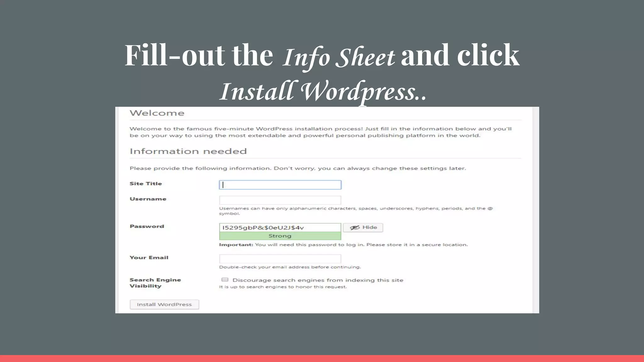The image size is (644, 362).
Task: Click the Search Engine Visibility label
Action: (155, 283)
